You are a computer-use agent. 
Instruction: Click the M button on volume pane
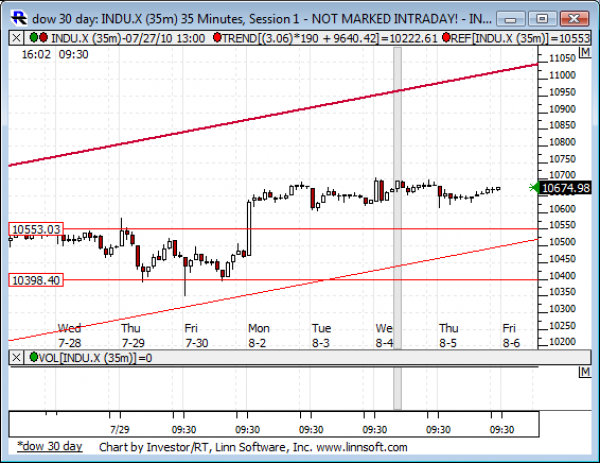point(585,372)
